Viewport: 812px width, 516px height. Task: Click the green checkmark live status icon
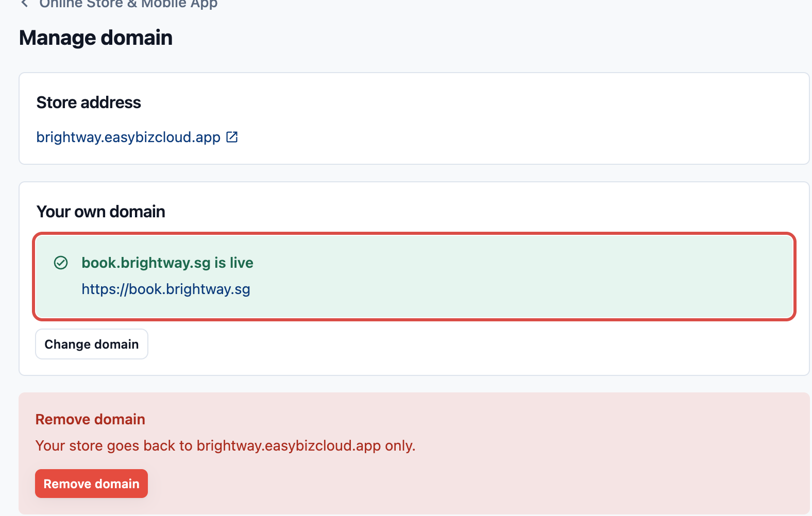pyautogui.click(x=61, y=263)
